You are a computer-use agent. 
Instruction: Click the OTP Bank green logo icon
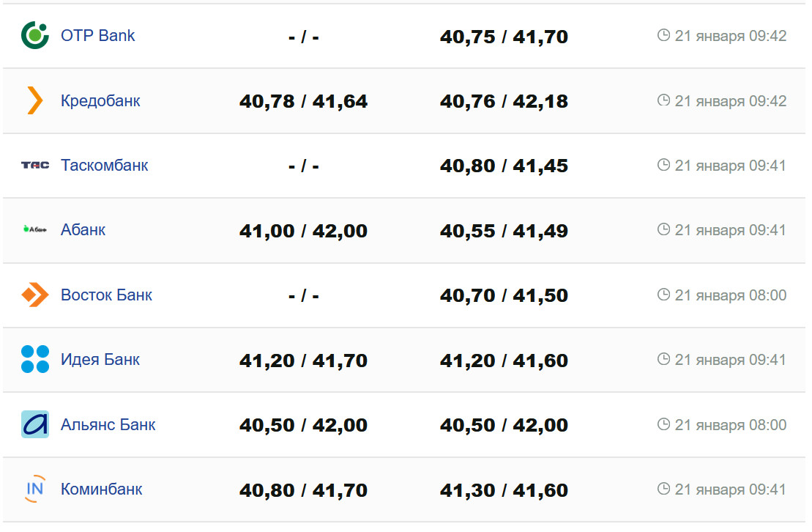tap(35, 36)
